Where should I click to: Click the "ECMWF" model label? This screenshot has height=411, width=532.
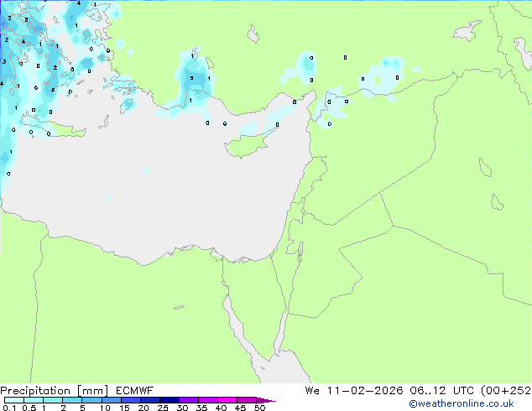point(135,391)
